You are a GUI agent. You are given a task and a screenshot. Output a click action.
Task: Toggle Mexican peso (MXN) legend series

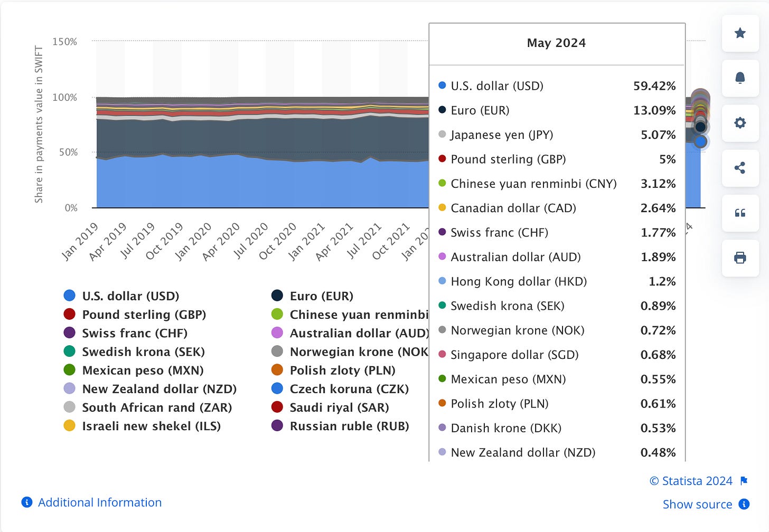[x=134, y=370]
